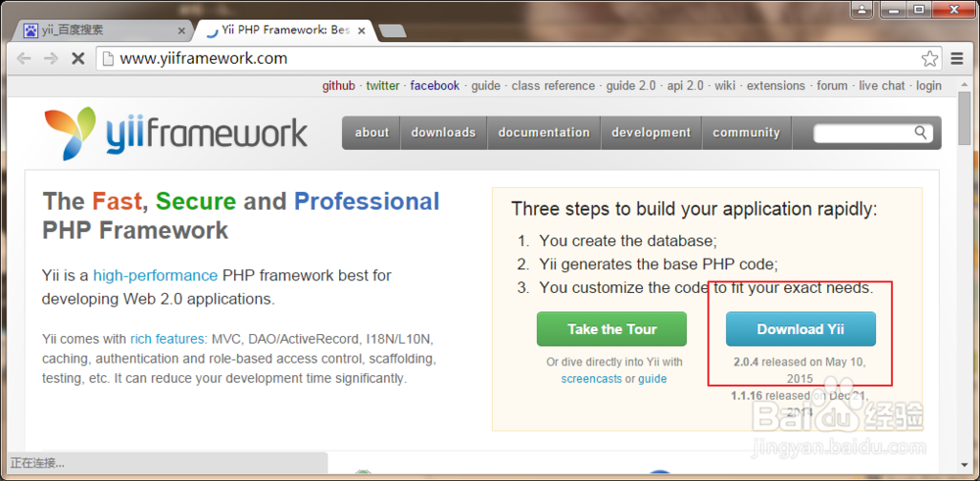Open the development menu
Viewport: 980px width, 481px height.
652,132
